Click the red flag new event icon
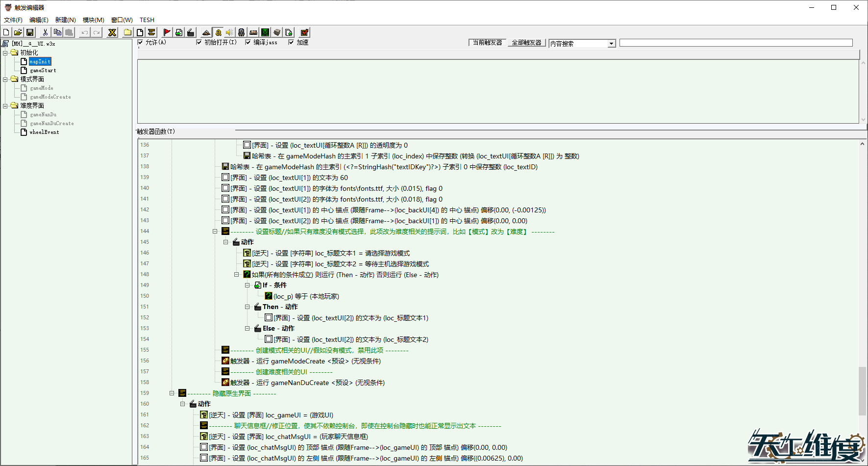This screenshot has height=466, width=868. coord(167,32)
